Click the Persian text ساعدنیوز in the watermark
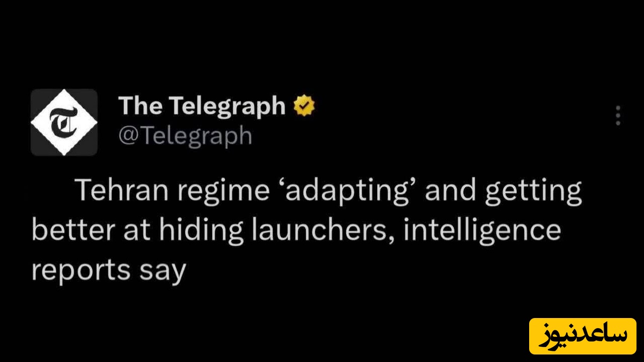This screenshot has height=362, width=644. [x=582, y=336]
